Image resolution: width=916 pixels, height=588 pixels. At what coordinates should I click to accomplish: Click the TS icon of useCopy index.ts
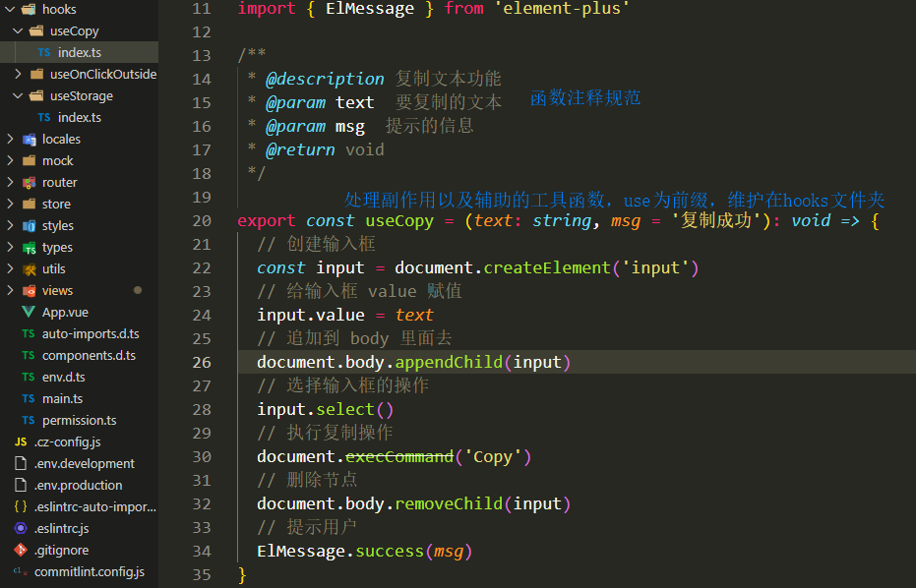tap(44, 52)
